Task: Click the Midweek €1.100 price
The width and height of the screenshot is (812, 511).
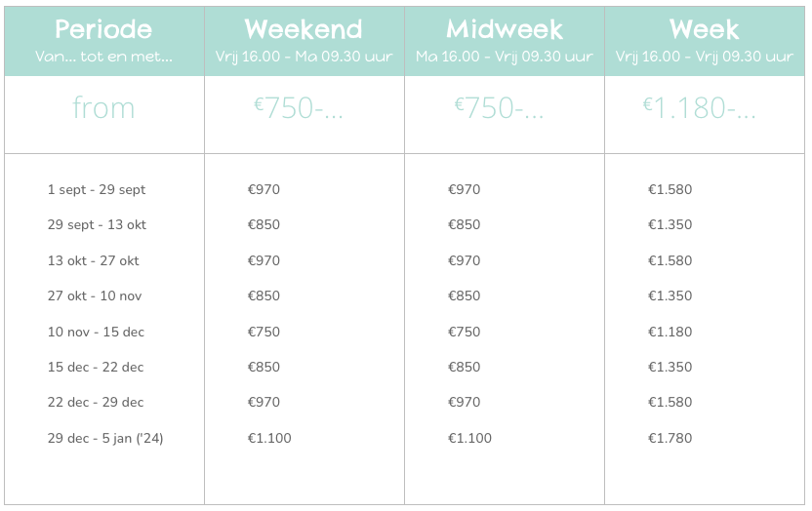Action: pos(469,438)
